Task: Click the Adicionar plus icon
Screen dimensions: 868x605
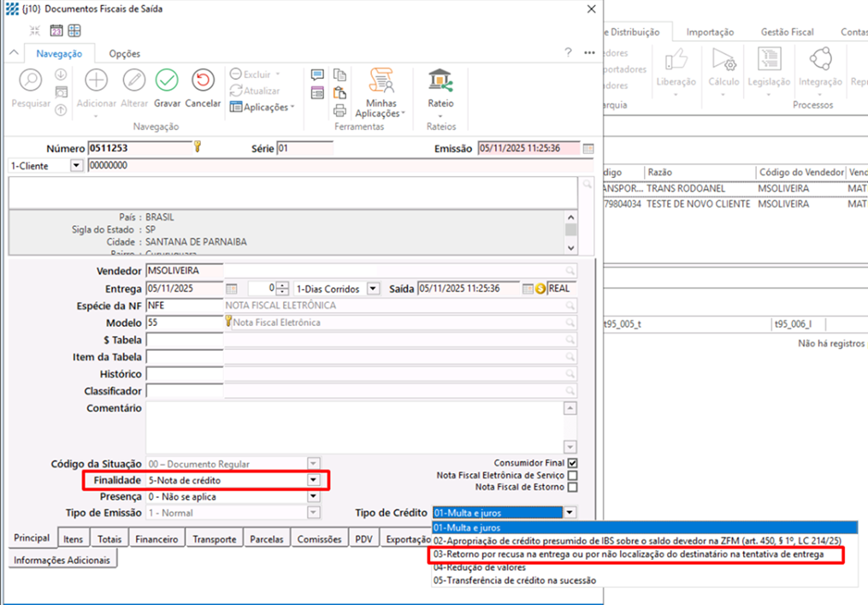Action: 96,81
